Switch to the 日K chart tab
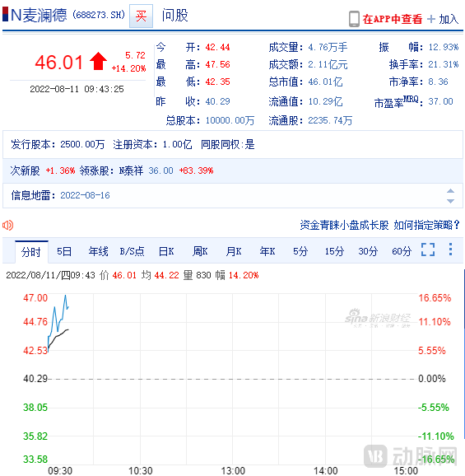The image size is (465, 476). click(166, 251)
